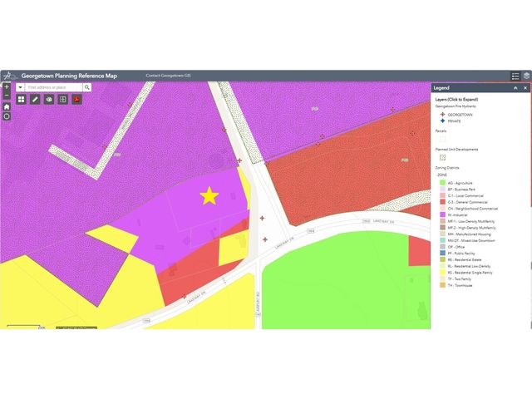Viewport: 532px width, 399px height.
Task: Click in the Find address or place field
Action: [52, 86]
